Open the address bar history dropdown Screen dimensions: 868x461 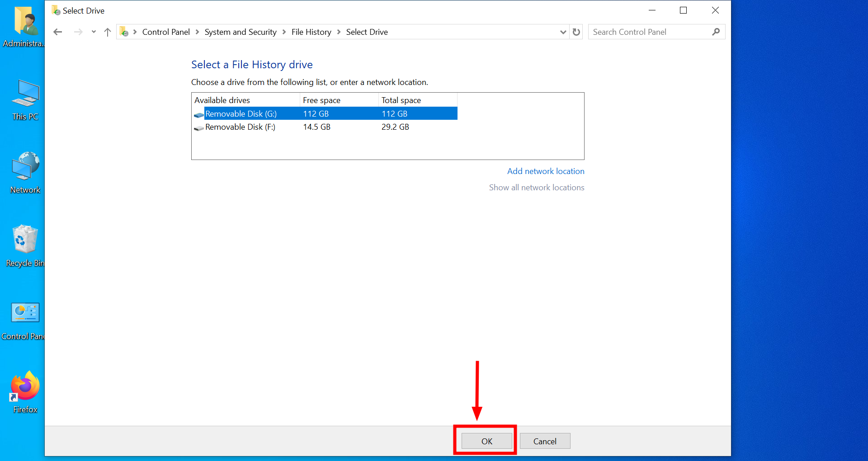[x=563, y=32]
